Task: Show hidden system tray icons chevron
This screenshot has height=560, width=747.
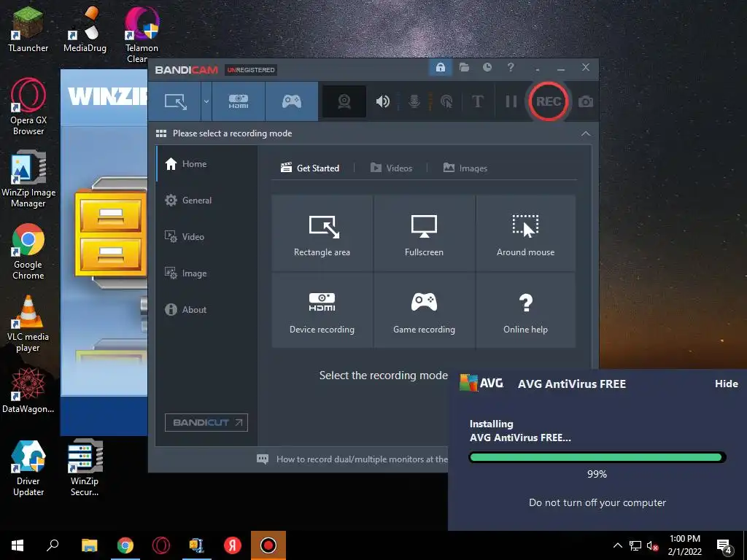Action: [617, 545]
